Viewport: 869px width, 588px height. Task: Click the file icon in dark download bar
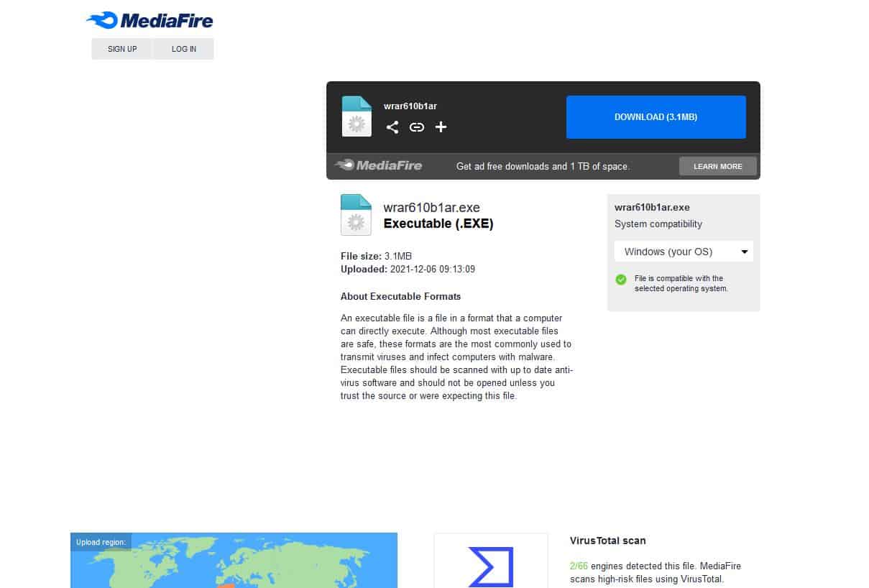(357, 116)
